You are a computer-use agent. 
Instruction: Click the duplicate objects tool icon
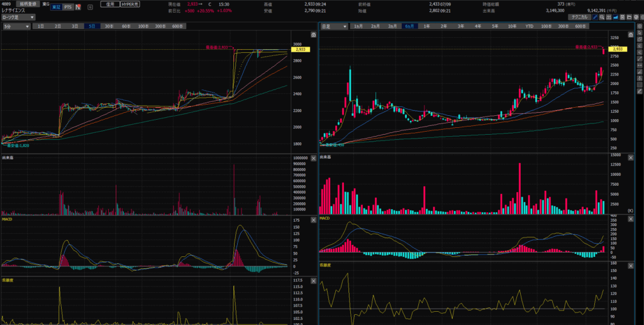pos(640,39)
